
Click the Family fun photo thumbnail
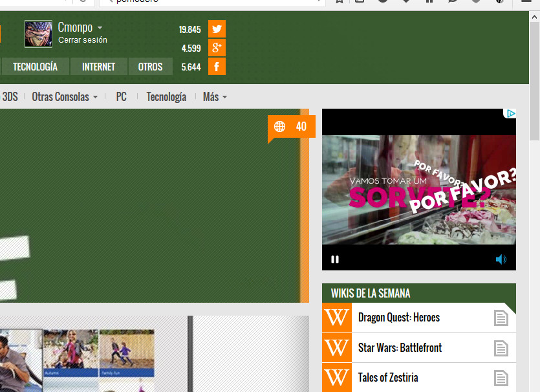127,353
